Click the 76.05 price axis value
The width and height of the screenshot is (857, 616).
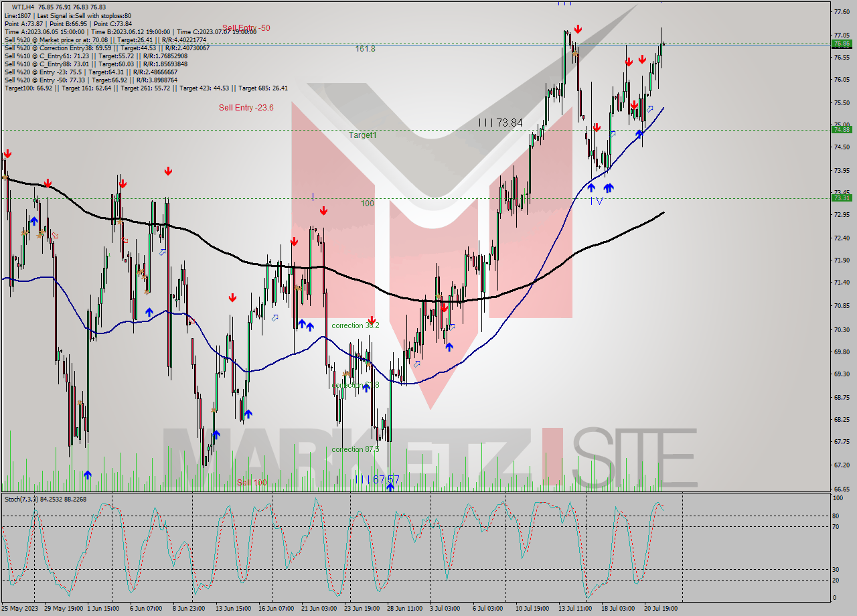[x=842, y=80]
